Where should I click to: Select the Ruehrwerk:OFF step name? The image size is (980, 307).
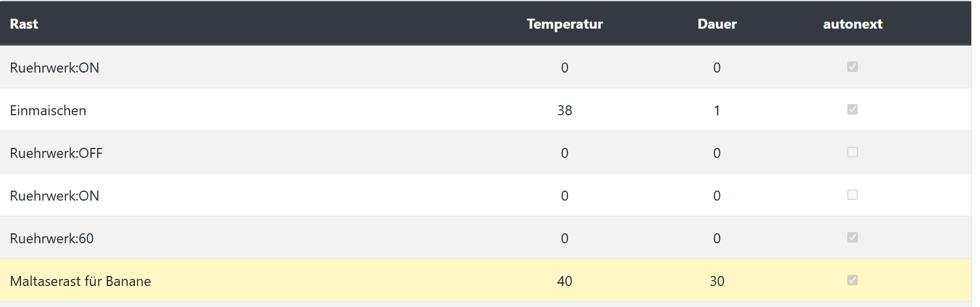(x=56, y=153)
